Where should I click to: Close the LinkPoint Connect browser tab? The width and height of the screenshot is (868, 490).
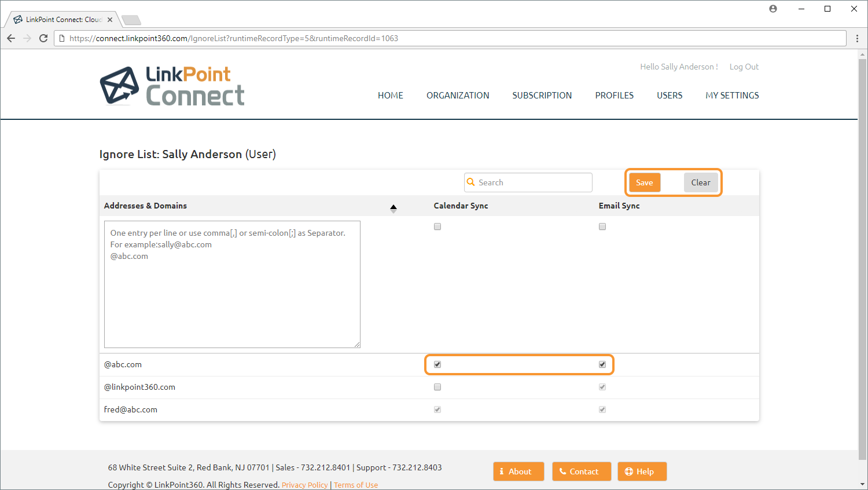[x=110, y=20]
